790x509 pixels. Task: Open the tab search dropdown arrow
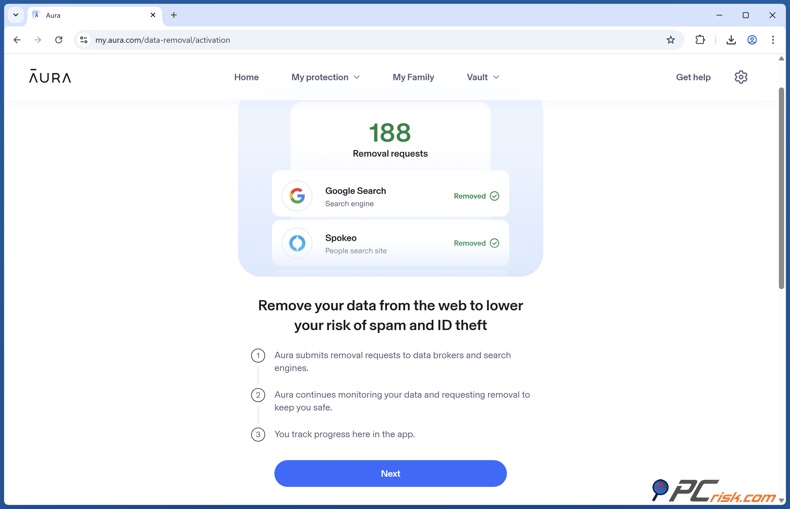click(x=16, y=15)
